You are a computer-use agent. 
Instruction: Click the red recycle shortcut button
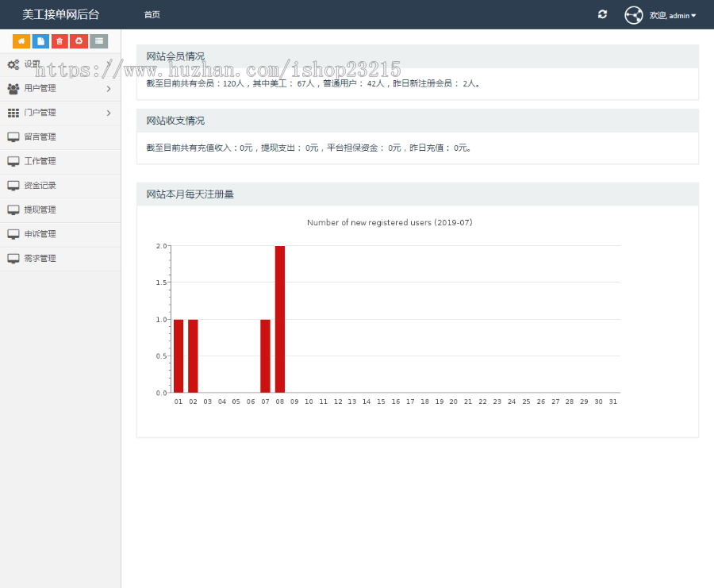click(x=79, y=41)
